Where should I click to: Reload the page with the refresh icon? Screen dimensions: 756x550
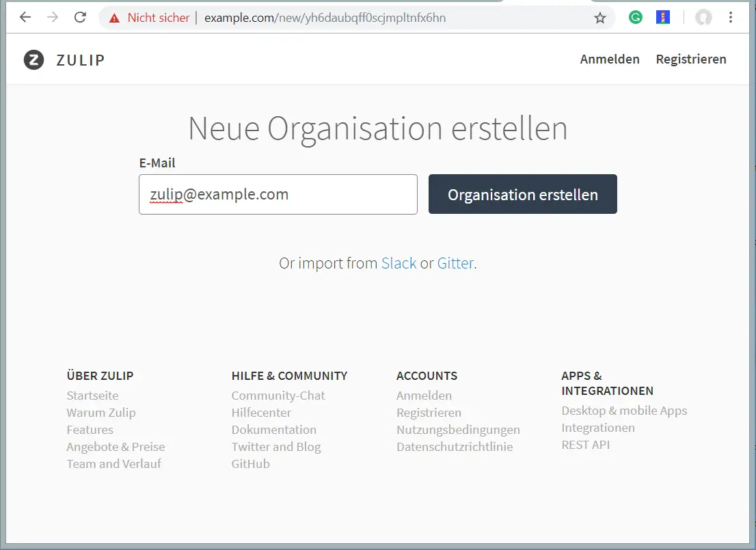click(80, 18)
